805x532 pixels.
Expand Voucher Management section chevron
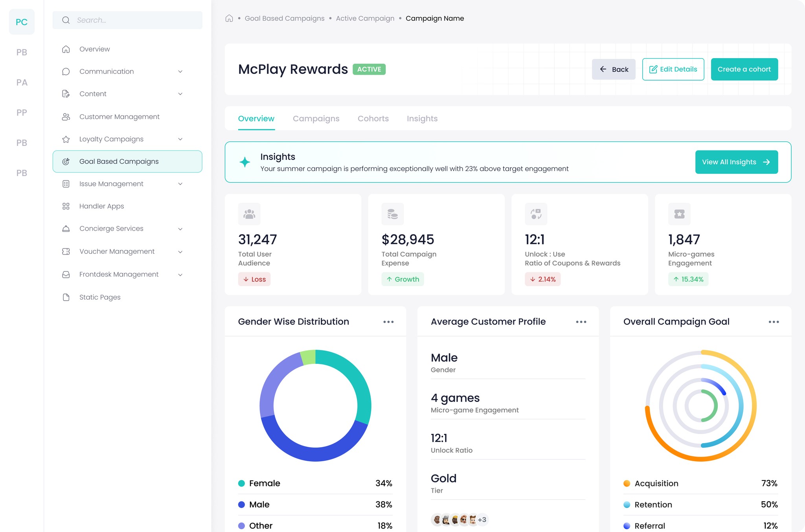[x=180, y=252]
